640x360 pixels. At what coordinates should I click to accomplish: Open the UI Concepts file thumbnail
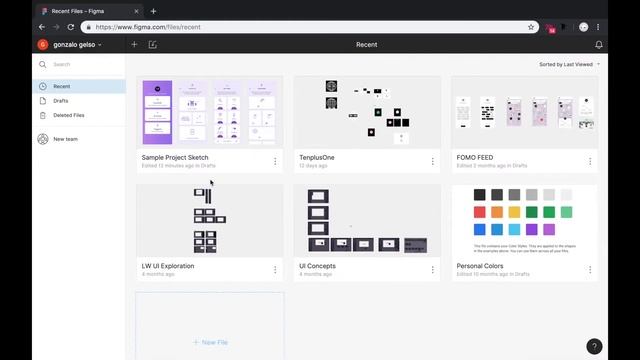pos(367,220)
